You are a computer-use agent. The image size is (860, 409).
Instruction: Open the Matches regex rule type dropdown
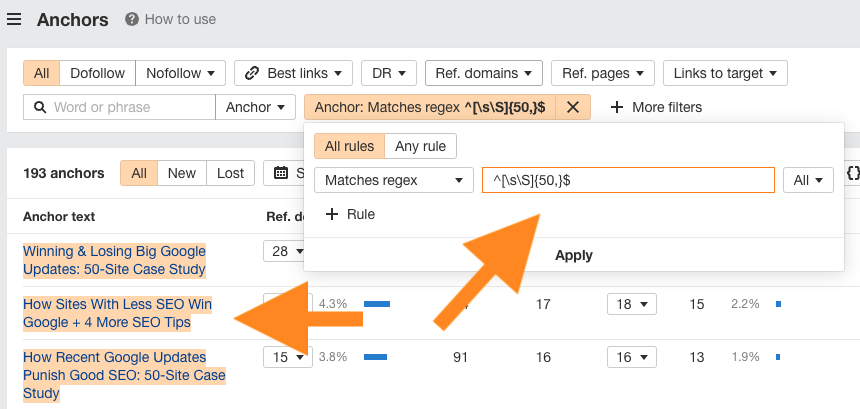394,180
